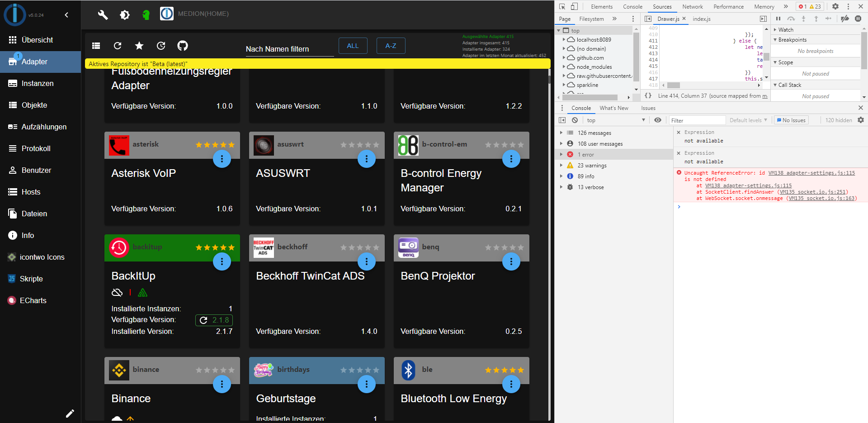The width and height of the screenshot is (868, 423).
Task: Click the update-check circular arrow icon
Action: pyautogui.click(x=161, y=46)
